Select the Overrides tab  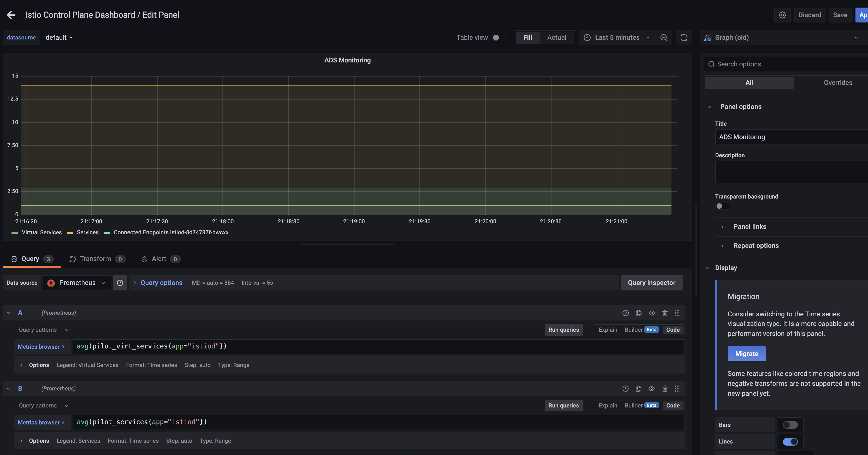click(x=837, y=83)
